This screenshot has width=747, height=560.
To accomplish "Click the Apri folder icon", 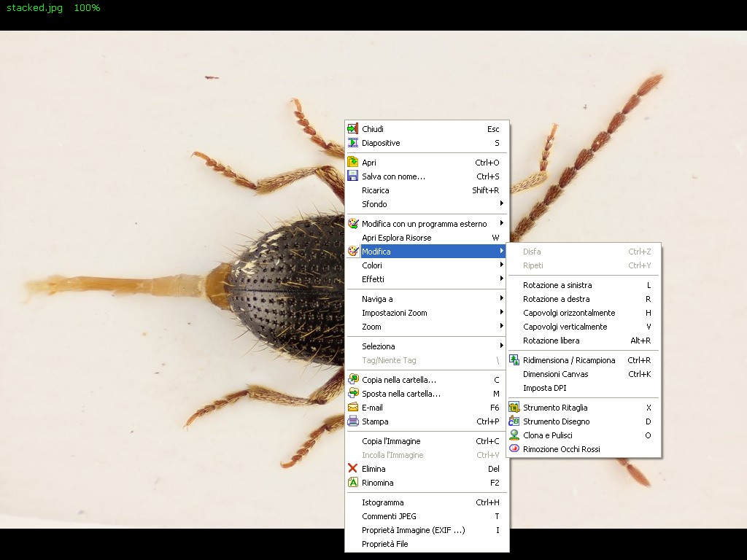I will [353, 163].
